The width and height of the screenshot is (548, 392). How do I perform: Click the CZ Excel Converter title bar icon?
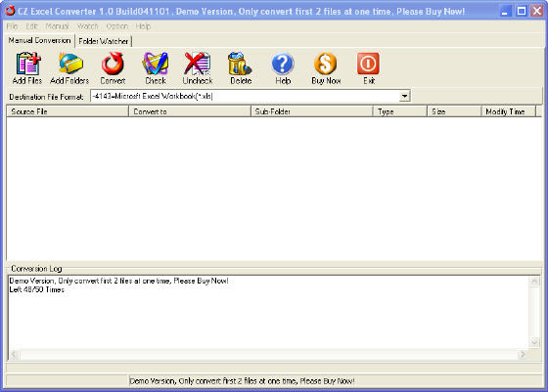point(10,11)
